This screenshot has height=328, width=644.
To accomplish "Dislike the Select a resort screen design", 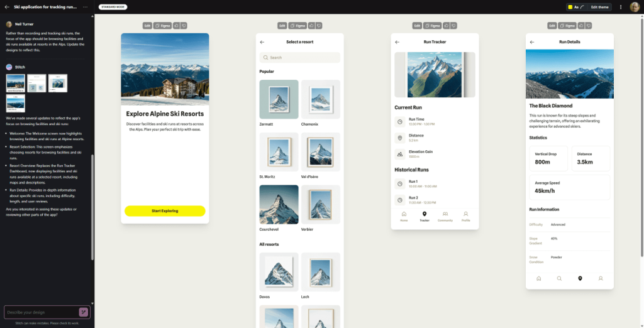I will tap(319, 26).
